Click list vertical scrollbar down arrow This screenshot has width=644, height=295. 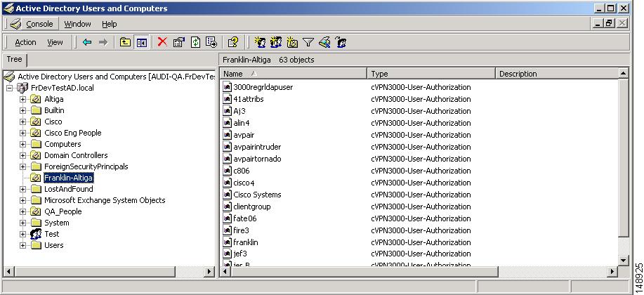(624, 261)
